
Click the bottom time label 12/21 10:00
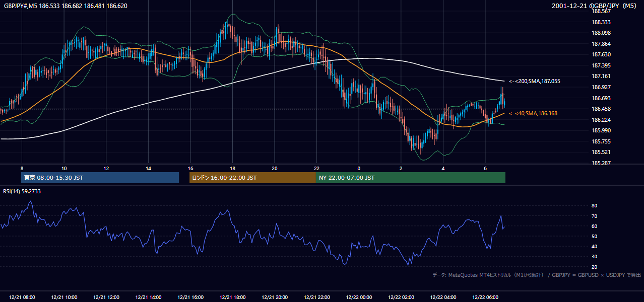(x=64, y=297)
